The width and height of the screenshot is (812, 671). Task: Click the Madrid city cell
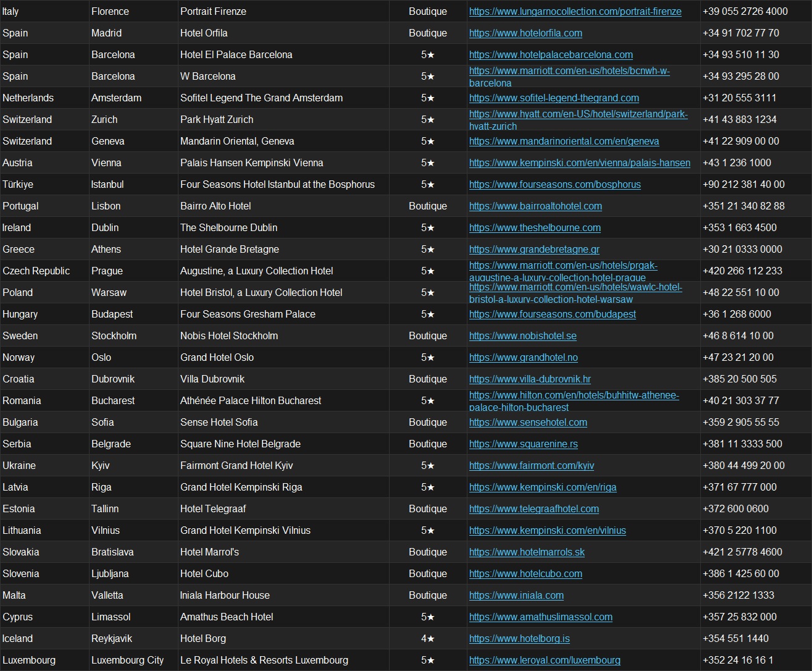133,33
